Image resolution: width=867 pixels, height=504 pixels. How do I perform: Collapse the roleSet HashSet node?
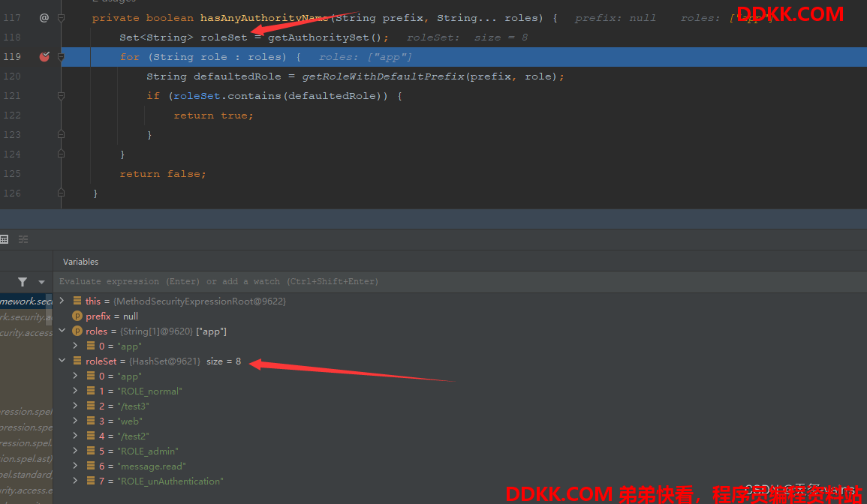pyautogui.click(x=62, y=360)
